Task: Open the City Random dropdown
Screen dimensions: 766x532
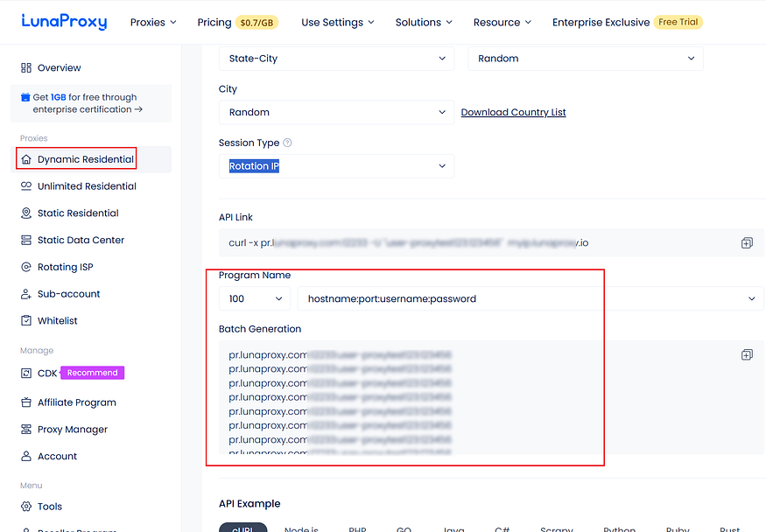Action: click(336, 112)
